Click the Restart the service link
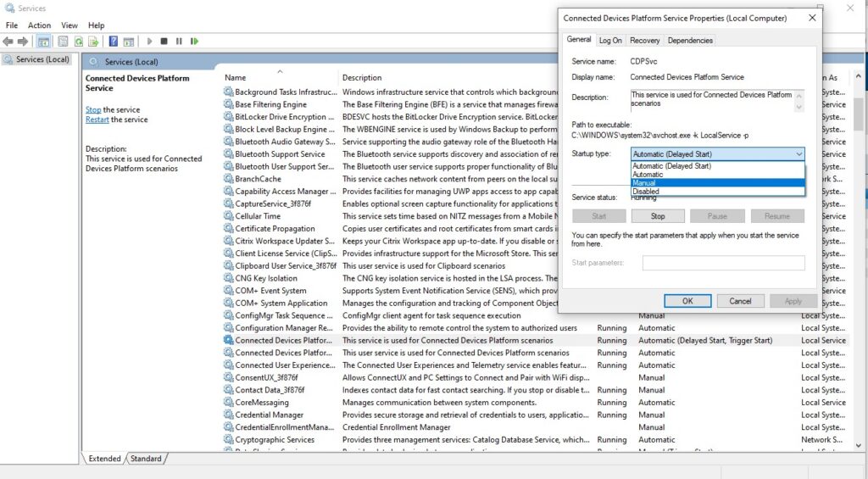The width and height of the screenshot is (868, 479). [x=97, y=120]
